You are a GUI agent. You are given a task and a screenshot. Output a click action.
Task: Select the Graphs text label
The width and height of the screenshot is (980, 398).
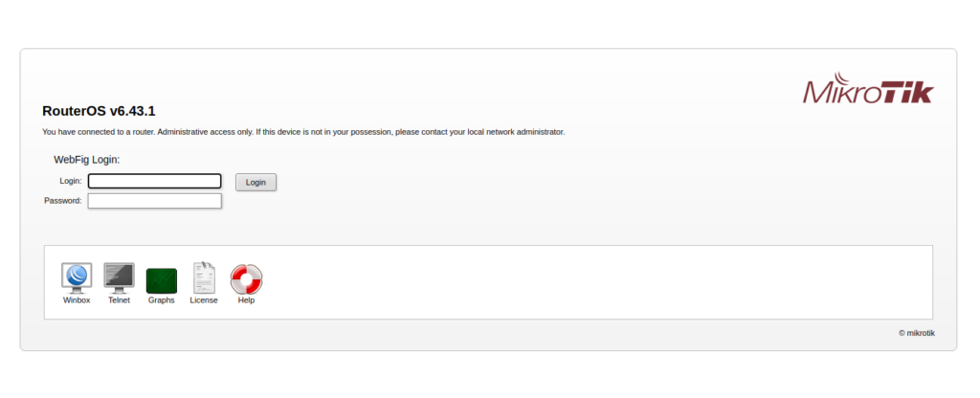point(161,300)
